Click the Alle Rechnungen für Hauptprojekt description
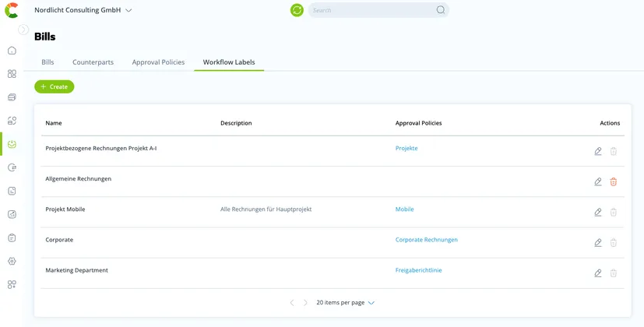Image resolution: width=644 pixels, height=327 pixels. [266, 209]
